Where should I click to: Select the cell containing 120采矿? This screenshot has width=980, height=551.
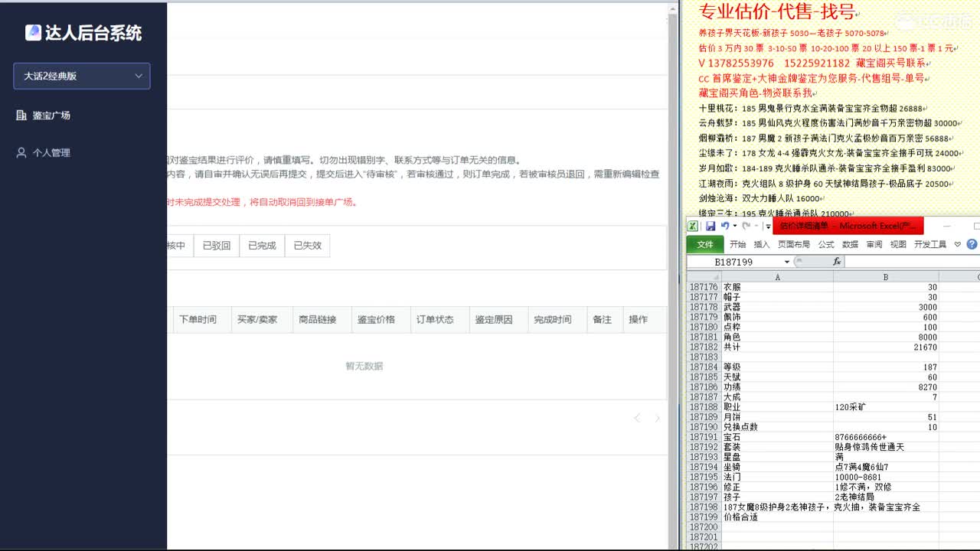tap(886, 407)
